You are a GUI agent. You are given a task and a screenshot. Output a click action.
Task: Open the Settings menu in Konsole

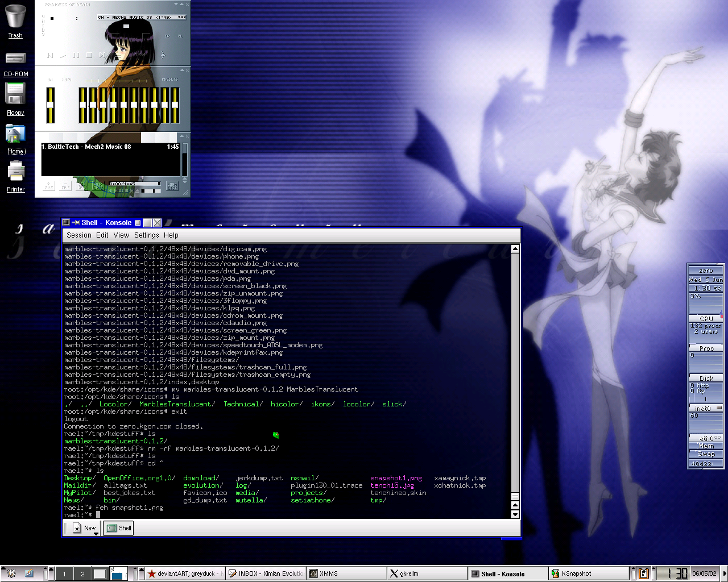coord(147,235)
